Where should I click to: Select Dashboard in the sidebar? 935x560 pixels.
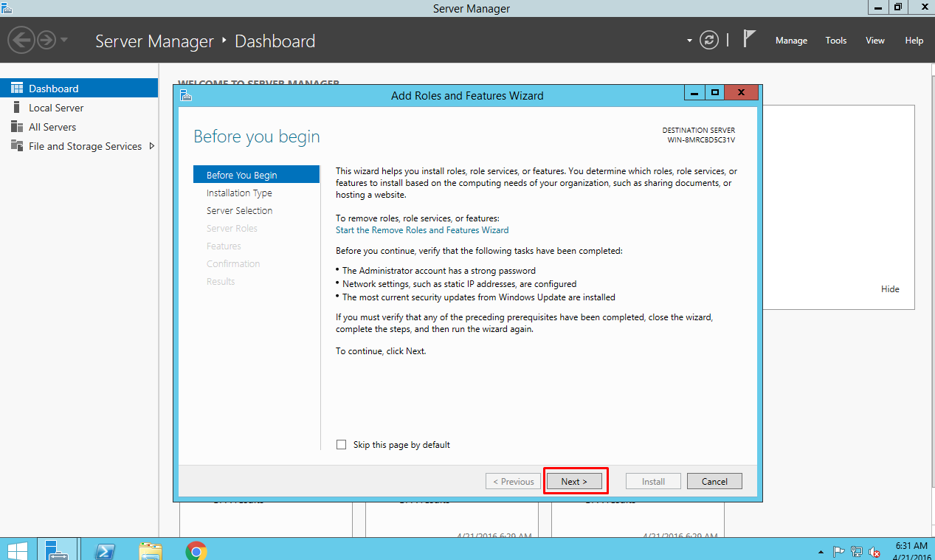[x=79, y=88]
